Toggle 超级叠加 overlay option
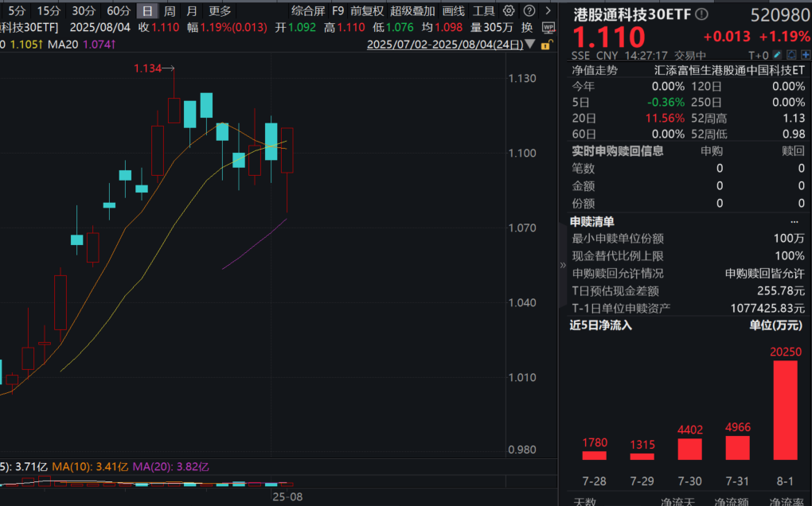The width and height of the screenshot is (812, 506). 412,10
